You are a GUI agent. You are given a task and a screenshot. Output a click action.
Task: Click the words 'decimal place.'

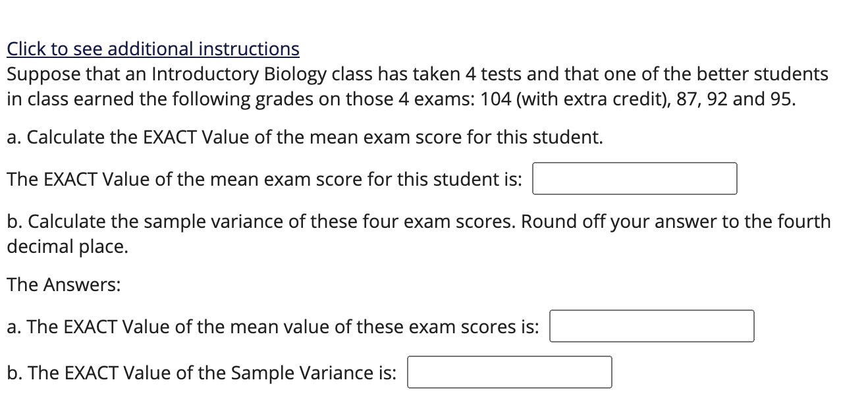[x=67, y=247]
